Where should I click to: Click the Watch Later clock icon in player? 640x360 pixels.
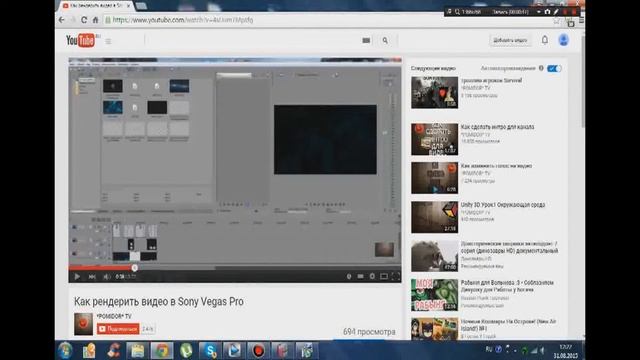[349, 276]
